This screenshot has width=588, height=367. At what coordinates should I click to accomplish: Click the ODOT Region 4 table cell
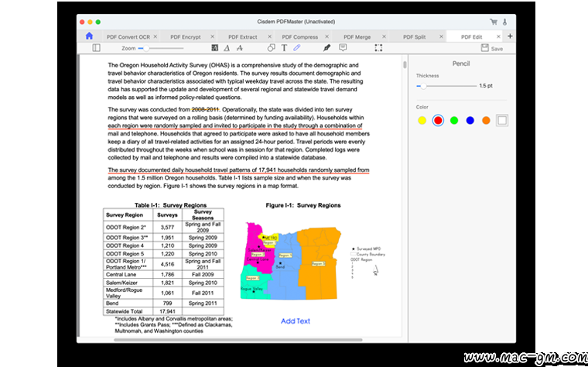tap(128, 245)
